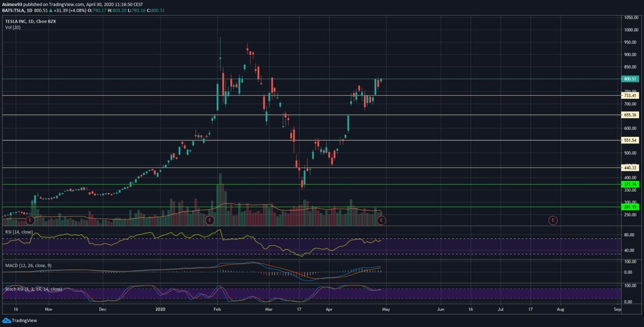Click the 551.54 price level label
The width and height of the screenshot is (644, 327).
click(x=630, y=141)
